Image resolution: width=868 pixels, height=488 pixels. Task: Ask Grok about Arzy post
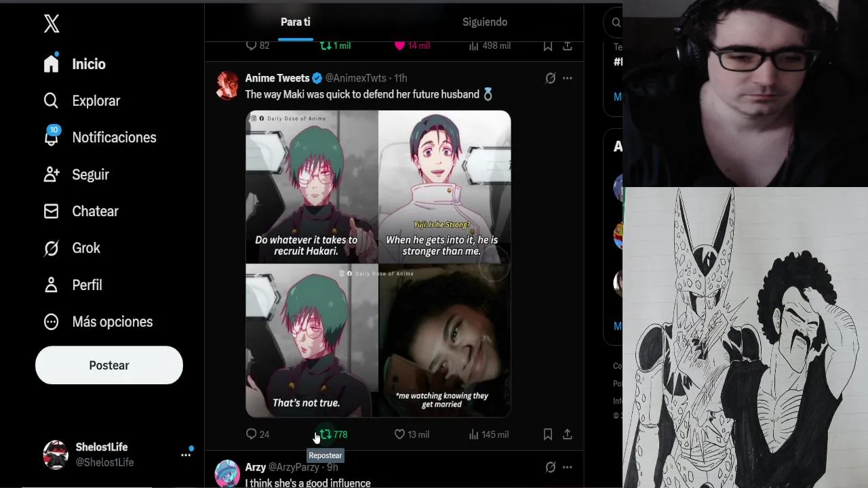pyautogui.click(x=551, y=467)
